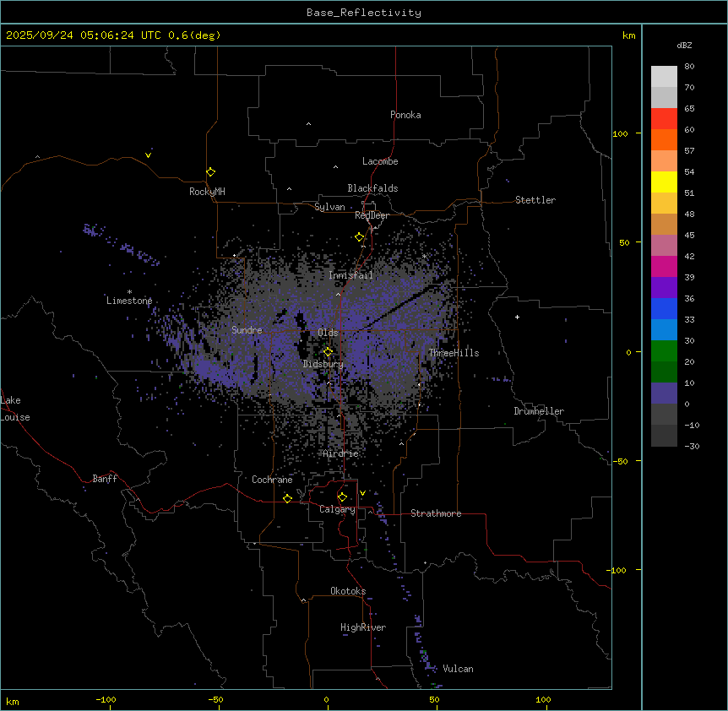The width and height of the screenshot is (728, 711).
Task: Select the Banff town label
Action: coord(105,479)
